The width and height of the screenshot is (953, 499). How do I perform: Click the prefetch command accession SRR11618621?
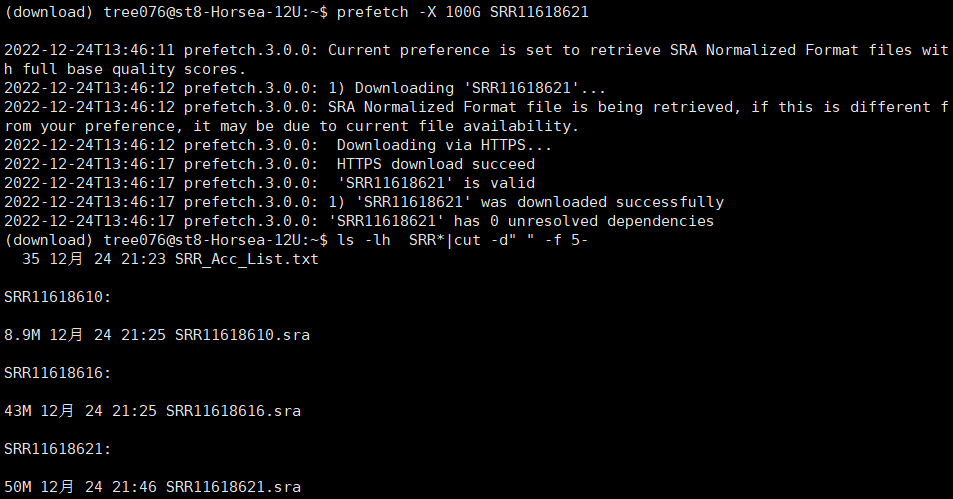pyautogui.click(x=539, y=12)
